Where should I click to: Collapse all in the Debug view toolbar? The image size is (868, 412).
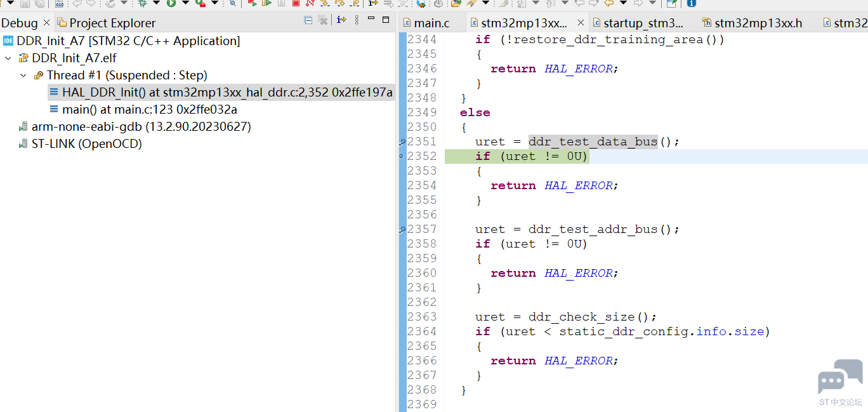point(308,20)
